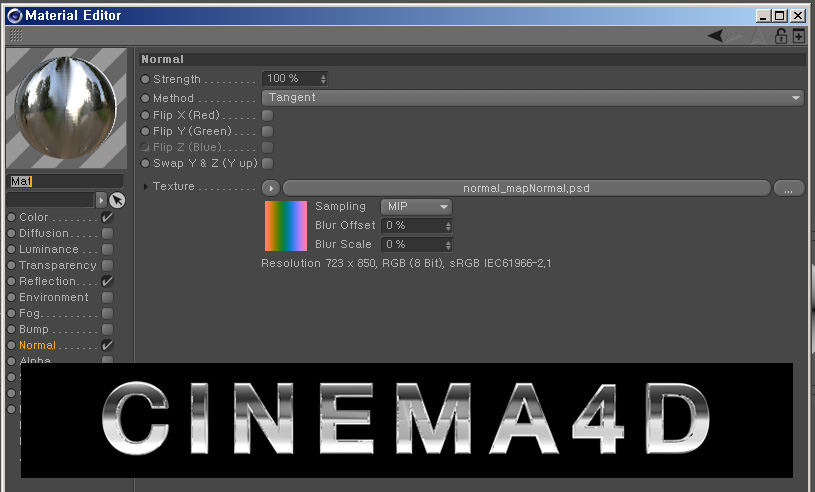Click the Color channel animation dot
Screen dimensions: 815x492
11,217
